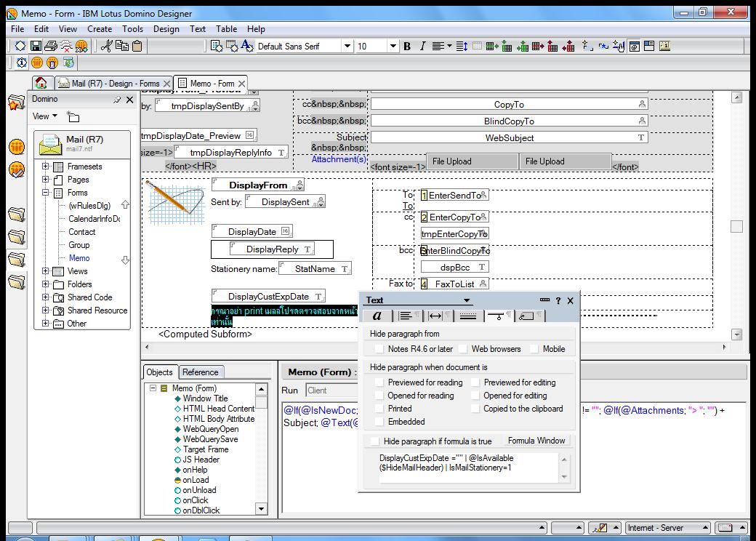The image size is (756, 541).
Task: Click the Paste clipboard toolbar icon
Action: (137, 46)
